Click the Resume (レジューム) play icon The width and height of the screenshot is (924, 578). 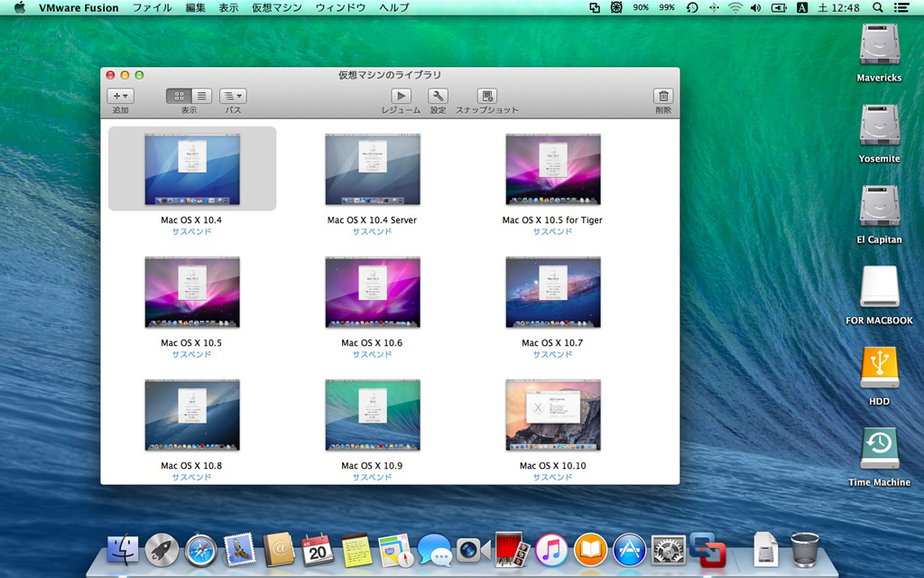pyautogui.click(x=401, y=96)
